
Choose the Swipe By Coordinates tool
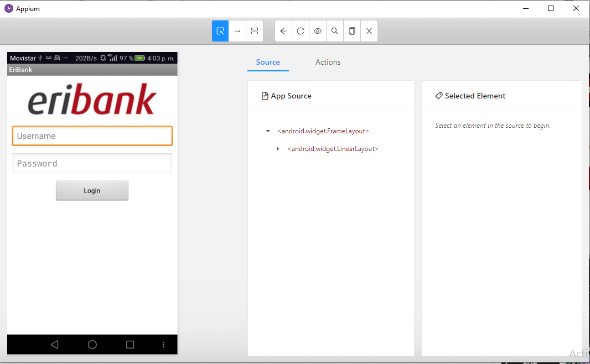[237, 31]
